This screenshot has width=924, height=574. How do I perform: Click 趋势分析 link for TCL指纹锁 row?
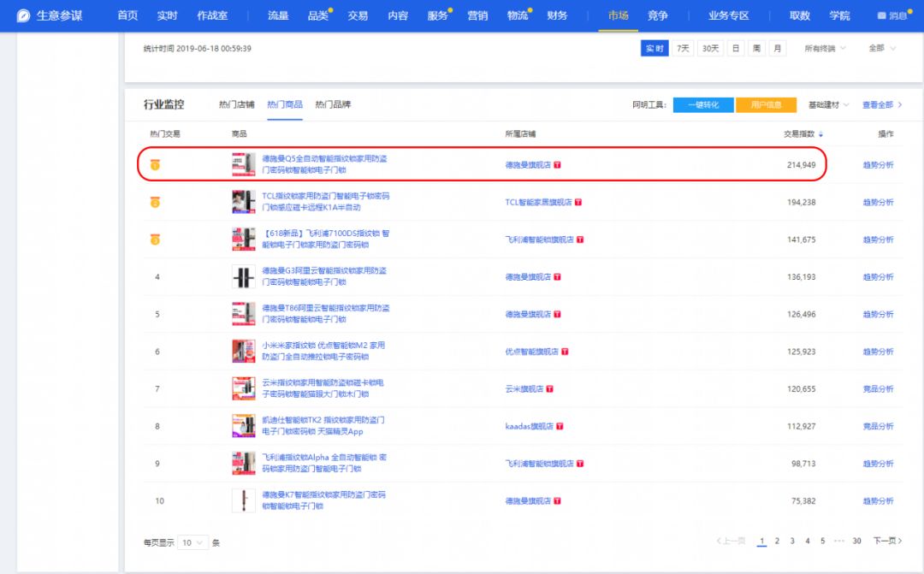coord(878,203)
